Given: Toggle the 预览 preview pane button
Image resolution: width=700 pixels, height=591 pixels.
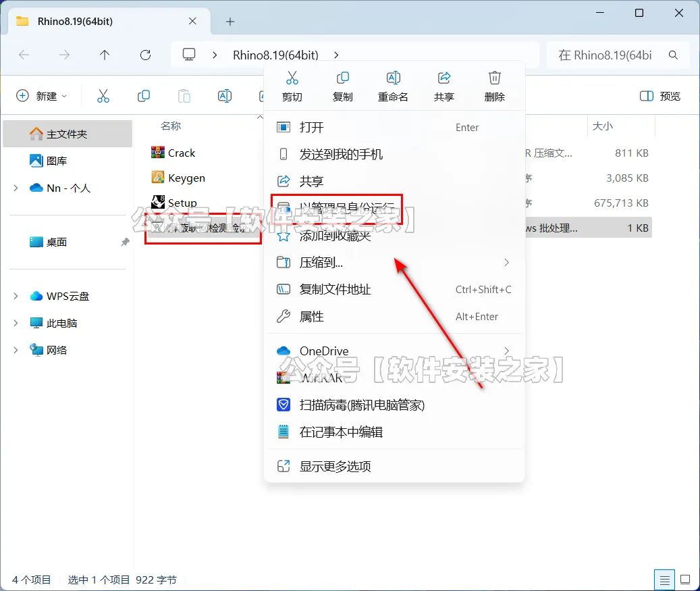Looking at the screenshot, I should [x=659, y=96].
